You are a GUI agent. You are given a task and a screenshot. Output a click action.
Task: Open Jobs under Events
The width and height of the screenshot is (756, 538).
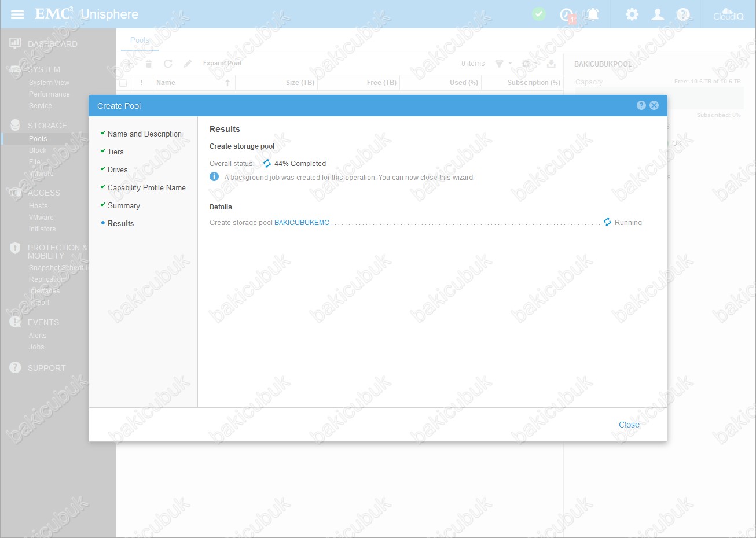tap(36, 347)
